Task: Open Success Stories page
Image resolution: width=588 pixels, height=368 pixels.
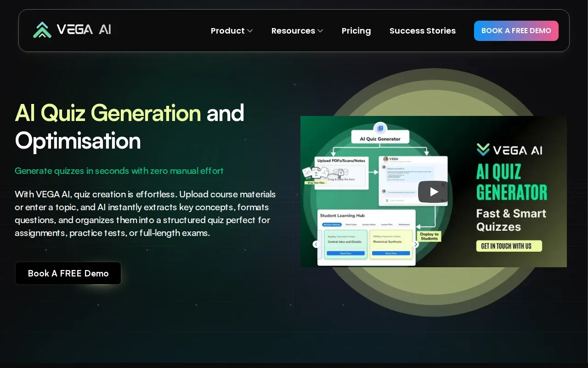Action: click(423, 31)
